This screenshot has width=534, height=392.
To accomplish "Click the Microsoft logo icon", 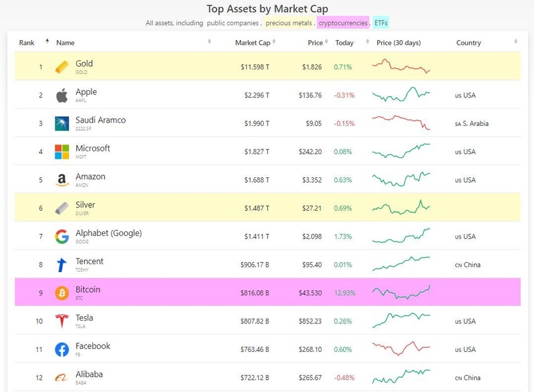I will tap(61, 151).
